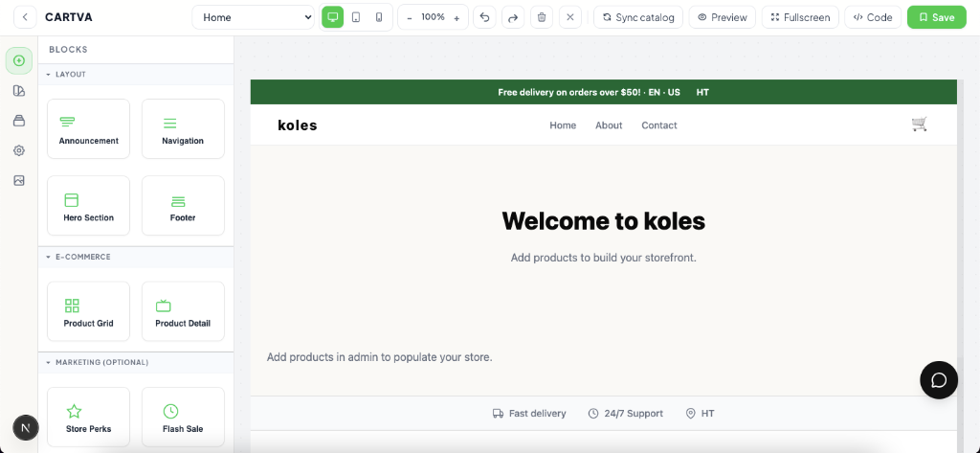This screenshot has width=980, height=453.
Task: Open the layers panel icon in left sidebar
Action: 19,121
